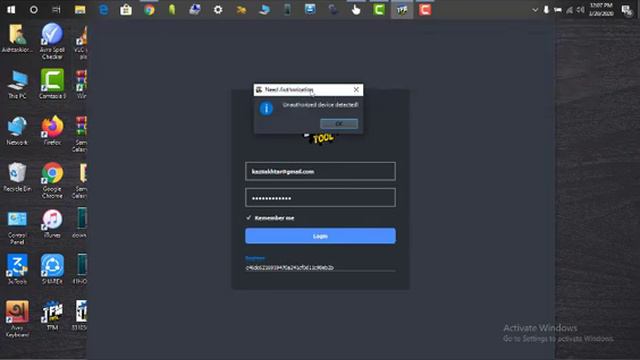Screen dimensions: 640x360
Task: Click the green Camtasia taskbar icon
Action: tap(379, 9)
